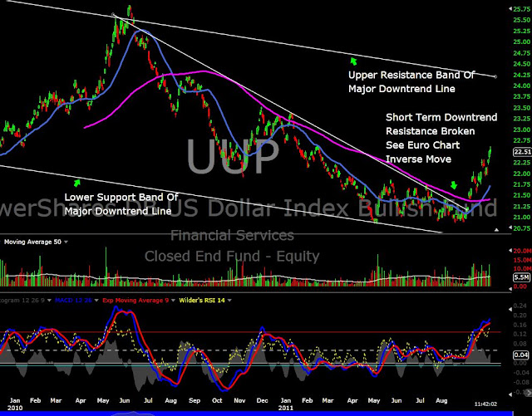Viewport: 532px width, 416px height.
Task: Click the white up-triangle under the price chart
Action: point(496,230)
